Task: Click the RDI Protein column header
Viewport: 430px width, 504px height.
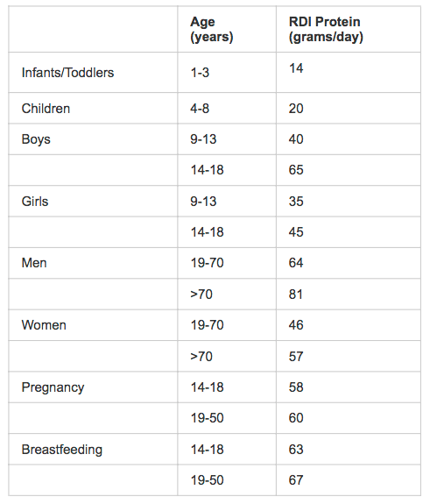Action: pos(326,29)
